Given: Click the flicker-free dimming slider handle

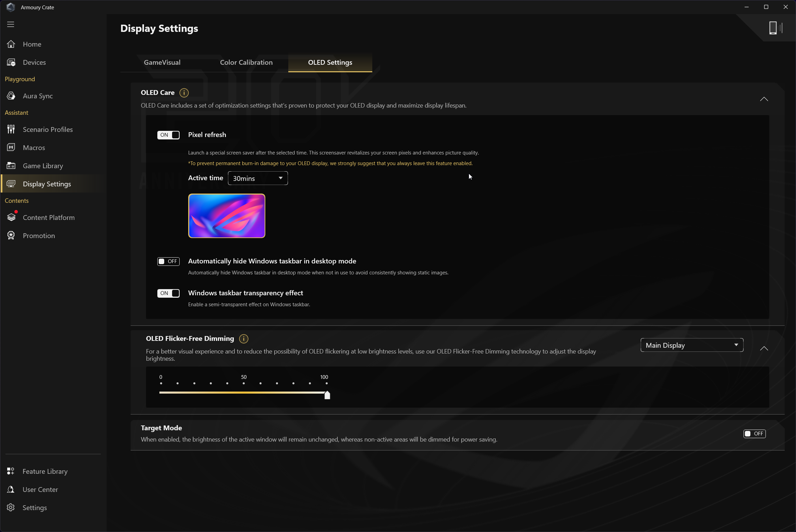Looking at the screenshot, I should (327, 395).
